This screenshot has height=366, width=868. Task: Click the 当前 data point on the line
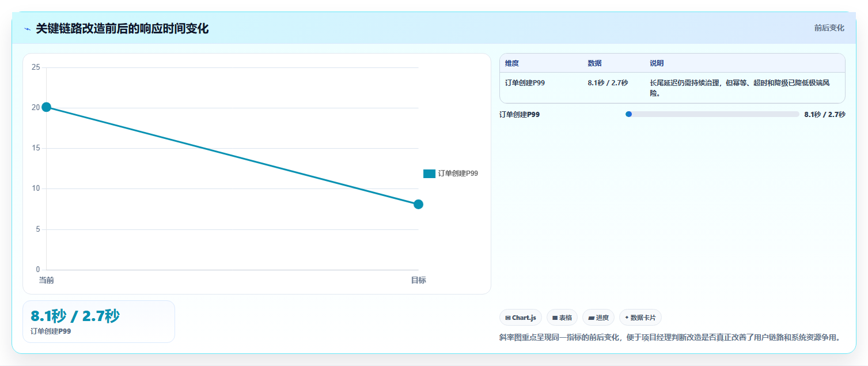click(x=46, y=107)
